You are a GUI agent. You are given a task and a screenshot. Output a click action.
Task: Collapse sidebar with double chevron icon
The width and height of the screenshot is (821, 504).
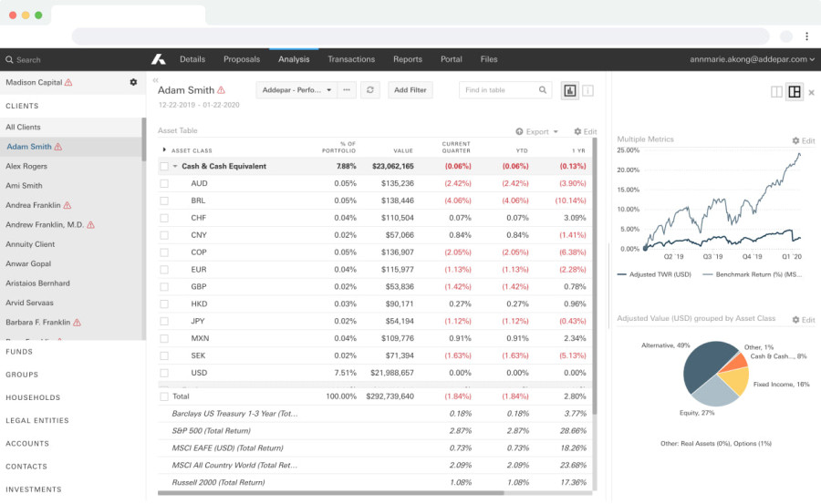[155, 80]
